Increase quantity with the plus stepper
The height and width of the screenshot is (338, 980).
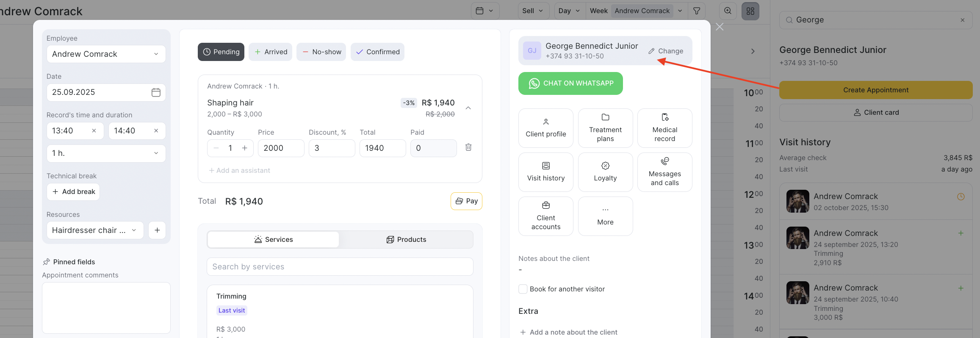pyautogui.click(x=245, y=148)
